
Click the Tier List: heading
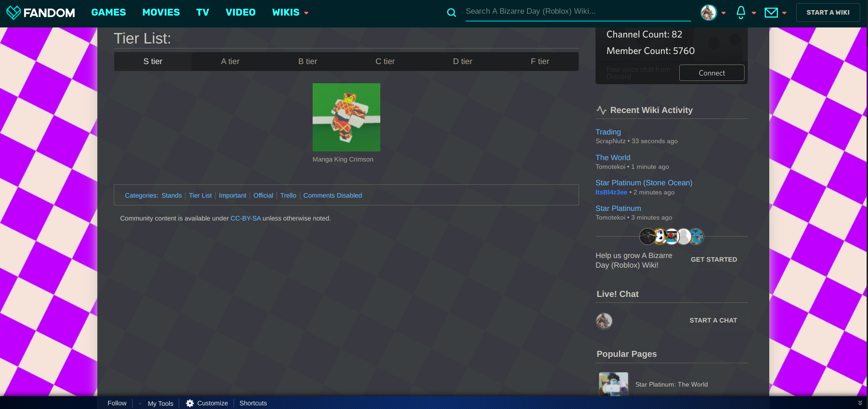[142, 38]
